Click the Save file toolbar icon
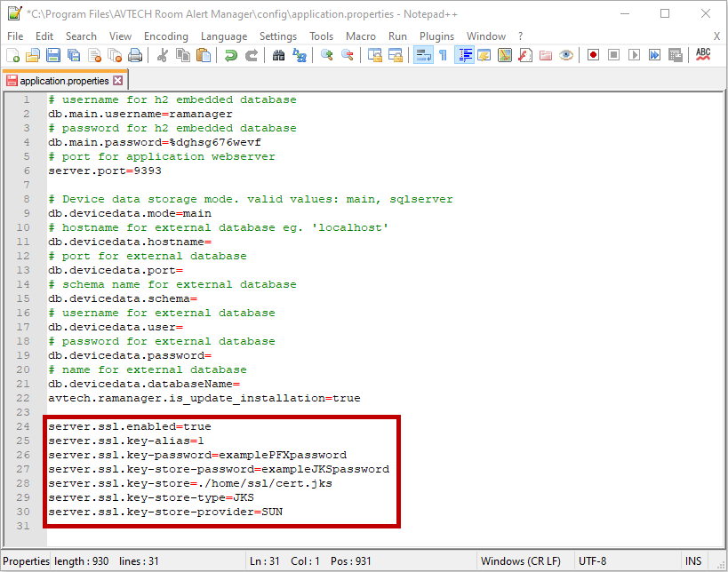 53,55
